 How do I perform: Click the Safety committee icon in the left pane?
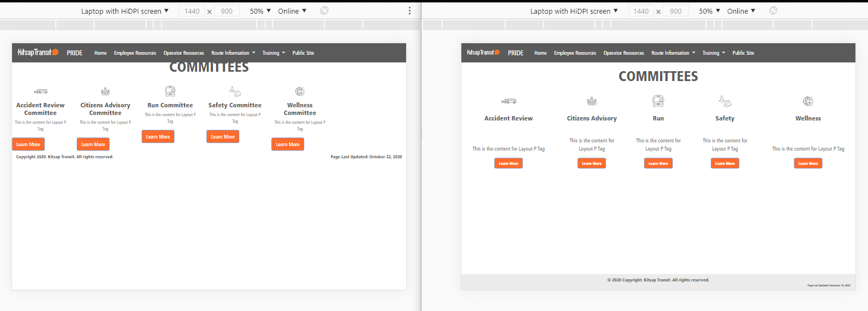235,91
